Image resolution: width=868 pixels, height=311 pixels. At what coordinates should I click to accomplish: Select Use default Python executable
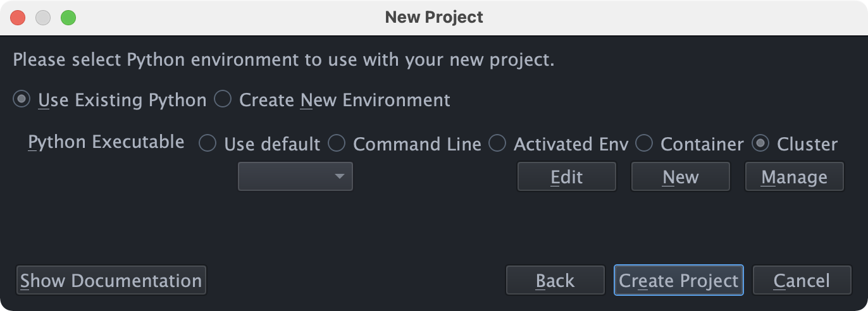(x=208, y=144)
